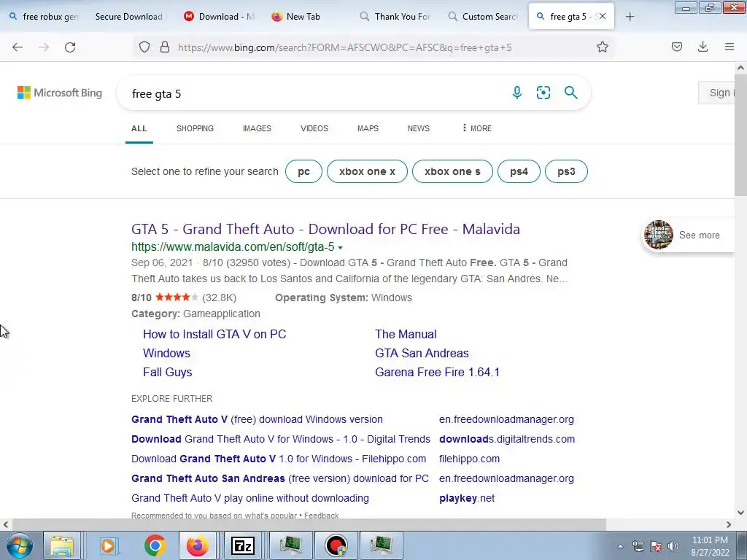Refine search with 'ps4' chip
This screenshot has height=560, width=747.
519,171
